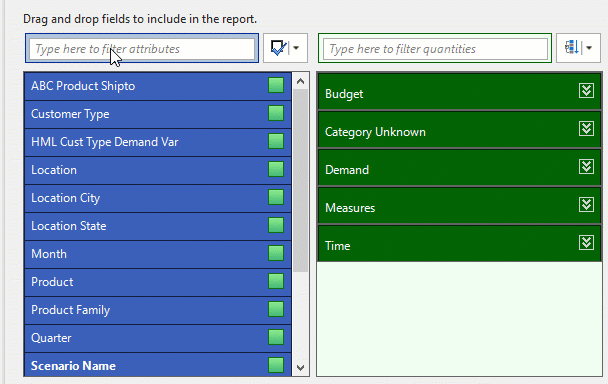Viewport: 608px width, 384px height.
Task: Select the Customer Type attribute label
Action: pos(70,114)
